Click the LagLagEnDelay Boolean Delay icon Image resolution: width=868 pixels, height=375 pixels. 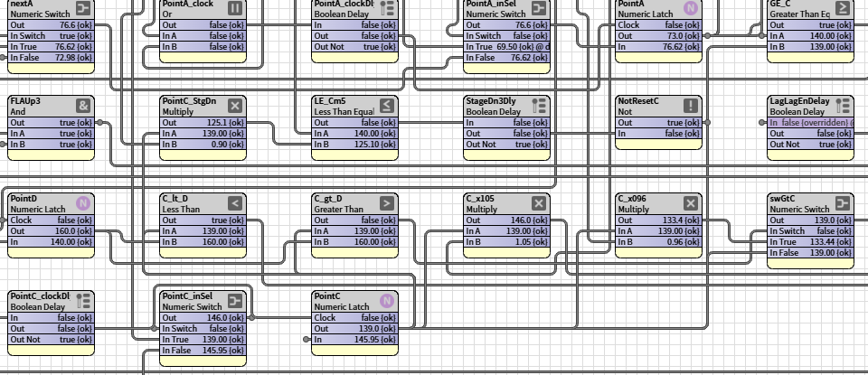(x=843, y=106)
